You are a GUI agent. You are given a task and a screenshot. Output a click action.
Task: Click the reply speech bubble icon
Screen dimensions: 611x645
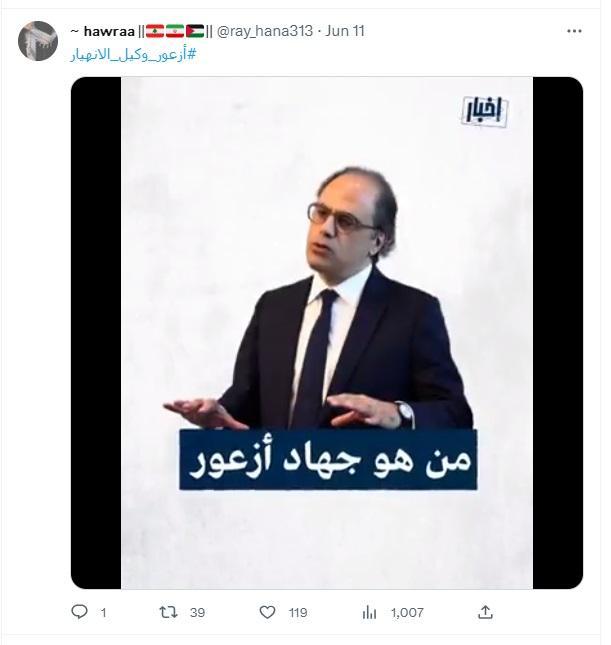click(x=79, y=612)
